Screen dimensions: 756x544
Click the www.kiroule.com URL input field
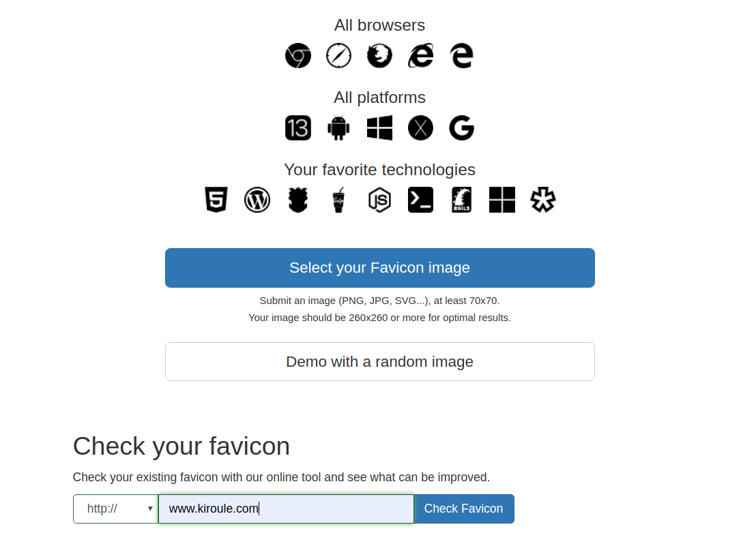click(x=286, y=509)
